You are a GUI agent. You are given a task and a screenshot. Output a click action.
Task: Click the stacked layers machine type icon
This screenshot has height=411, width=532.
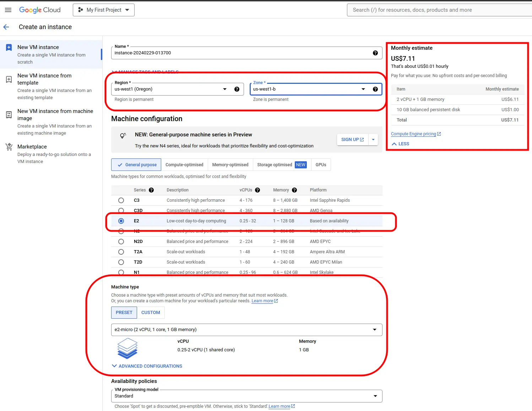click(x=127, y=348)
